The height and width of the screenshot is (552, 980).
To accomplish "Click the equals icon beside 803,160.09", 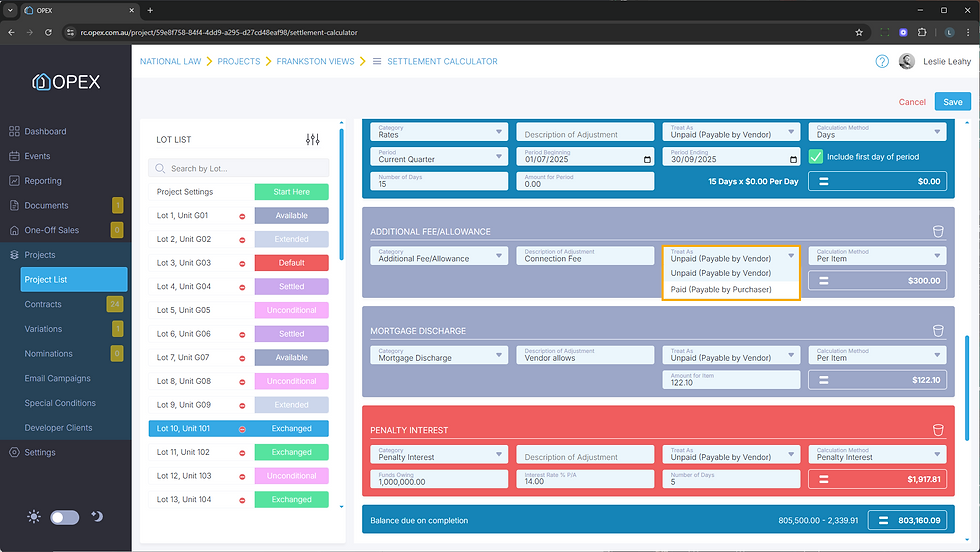I will point(883,520).
